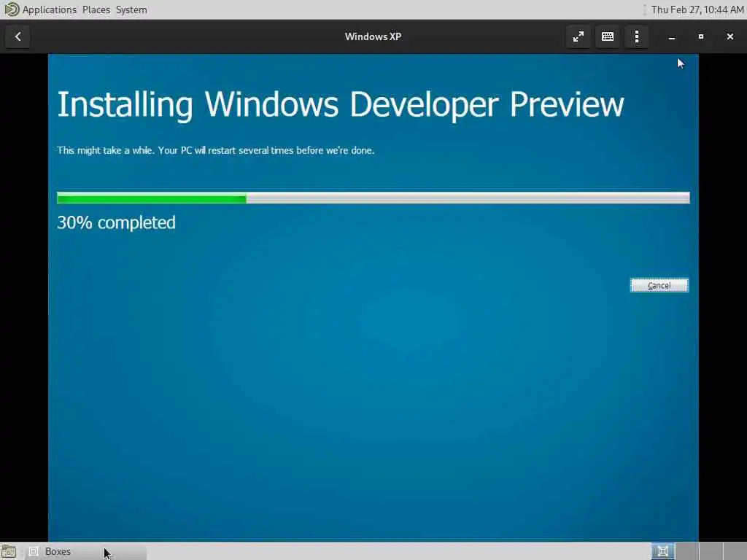Viewport: 747px width, 560px height.
Task: Click the '30% completed' status text
Action: tap(116, 222)
